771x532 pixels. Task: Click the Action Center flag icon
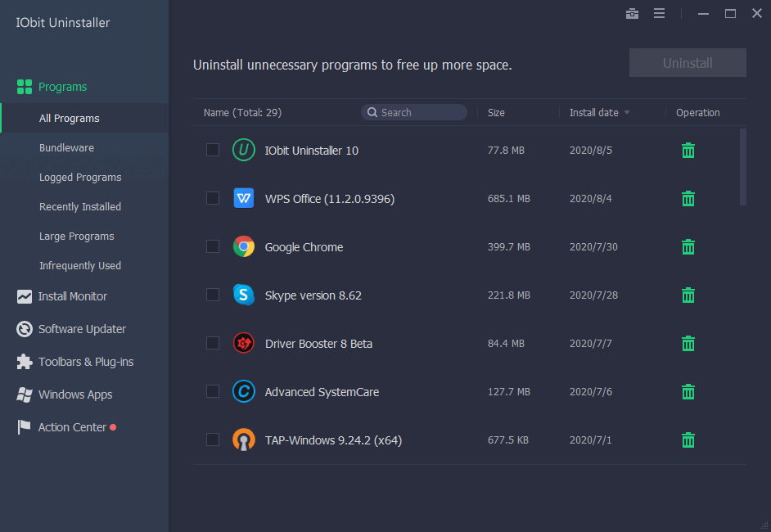pyautogui.click(x=24, y=427)
